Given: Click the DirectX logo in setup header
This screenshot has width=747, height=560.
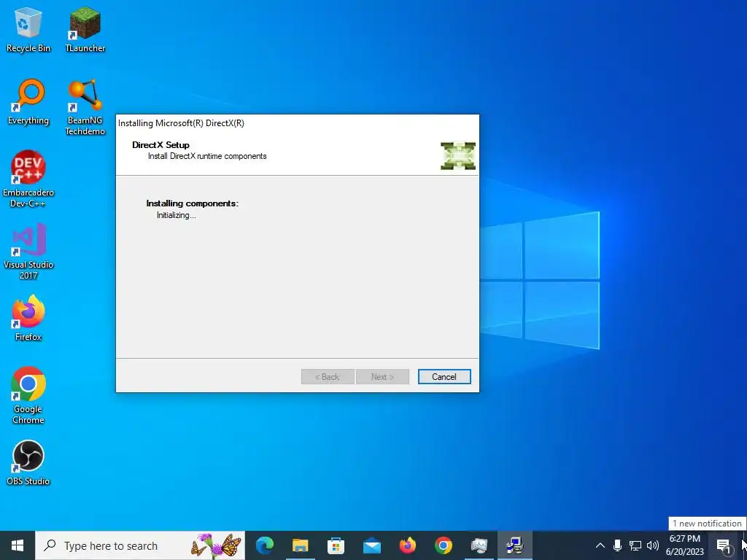Looking at the screenshot, I should tap(458, 156).
